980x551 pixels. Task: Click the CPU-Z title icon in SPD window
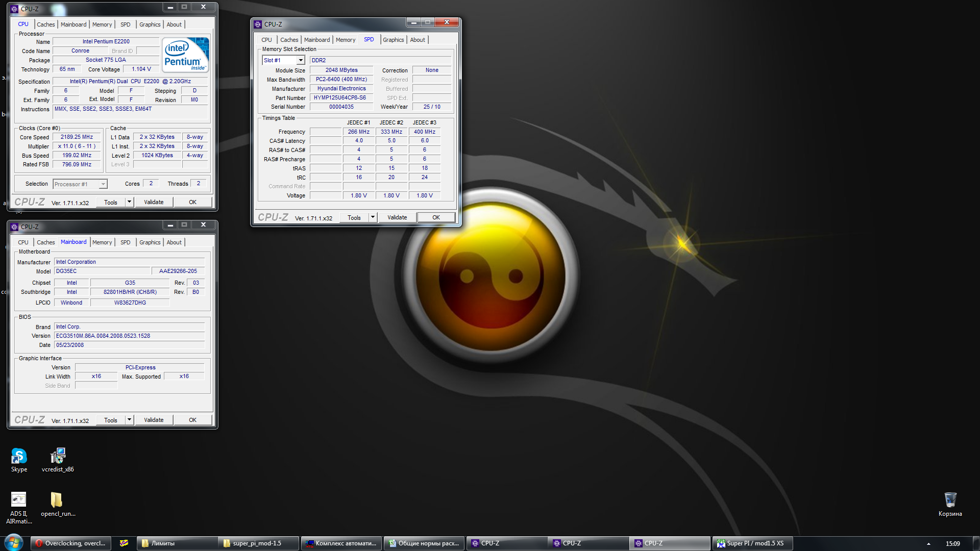[258, 24]
